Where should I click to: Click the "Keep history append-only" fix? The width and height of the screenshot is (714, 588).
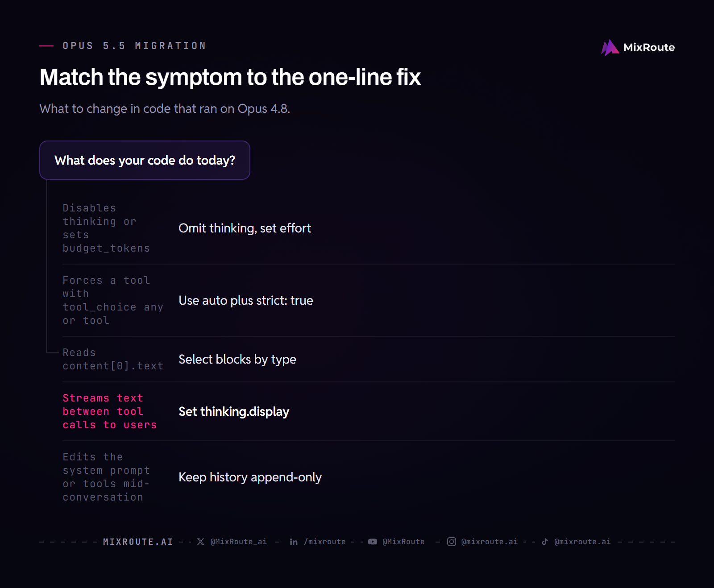[250, 477]
